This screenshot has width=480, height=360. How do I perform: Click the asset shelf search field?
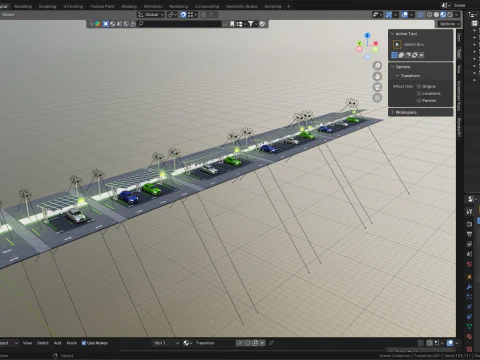[x=179, y=24]
